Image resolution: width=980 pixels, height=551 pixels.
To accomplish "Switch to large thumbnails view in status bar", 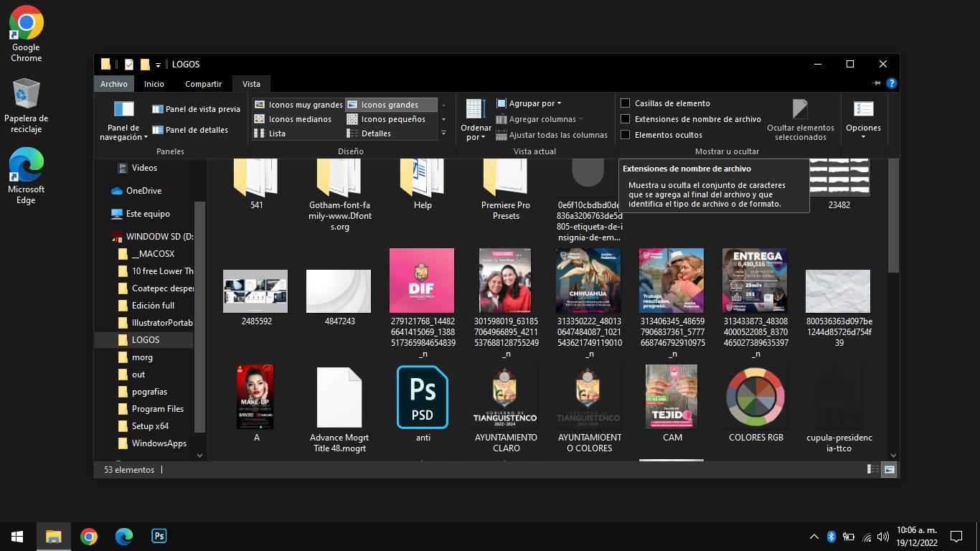I will [890, 469].
